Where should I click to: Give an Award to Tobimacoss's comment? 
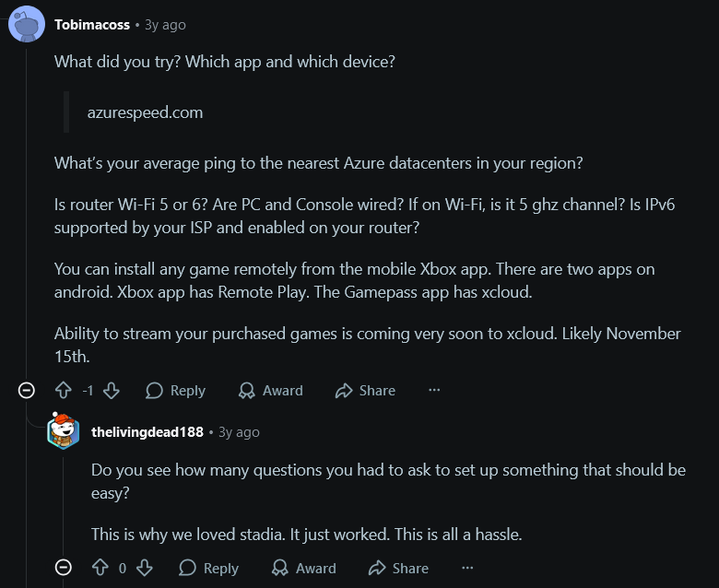click(270, 391)
